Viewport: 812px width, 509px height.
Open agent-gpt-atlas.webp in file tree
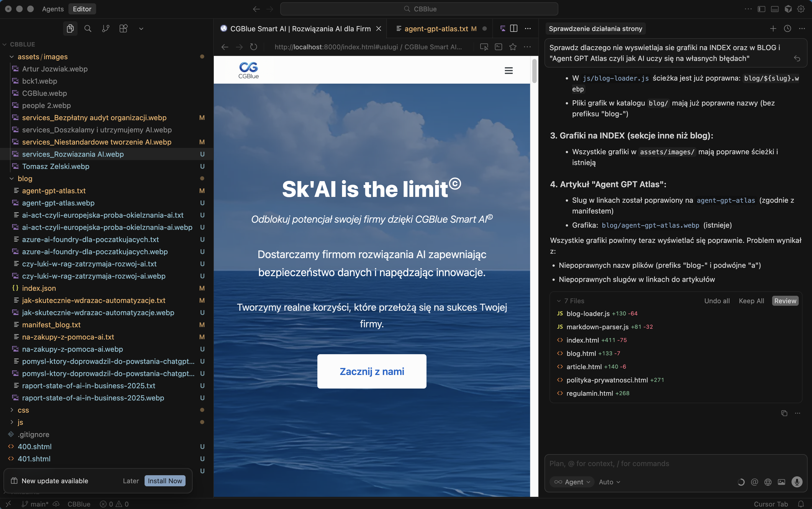(58, 203)
